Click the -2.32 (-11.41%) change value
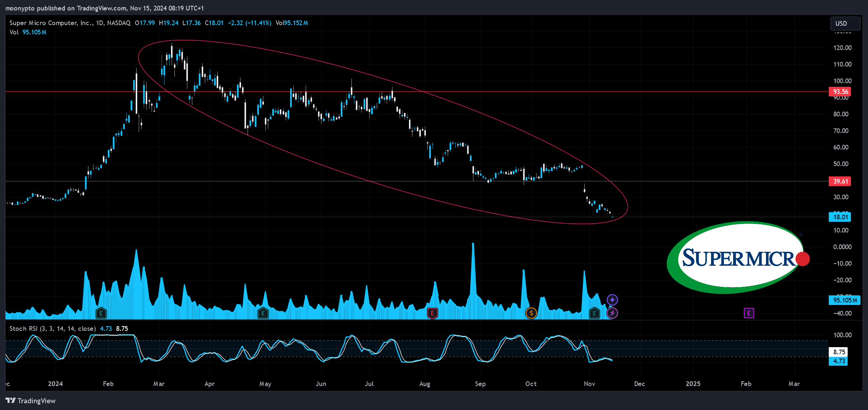Screen dimensions: 868x410 coord(250,23)
